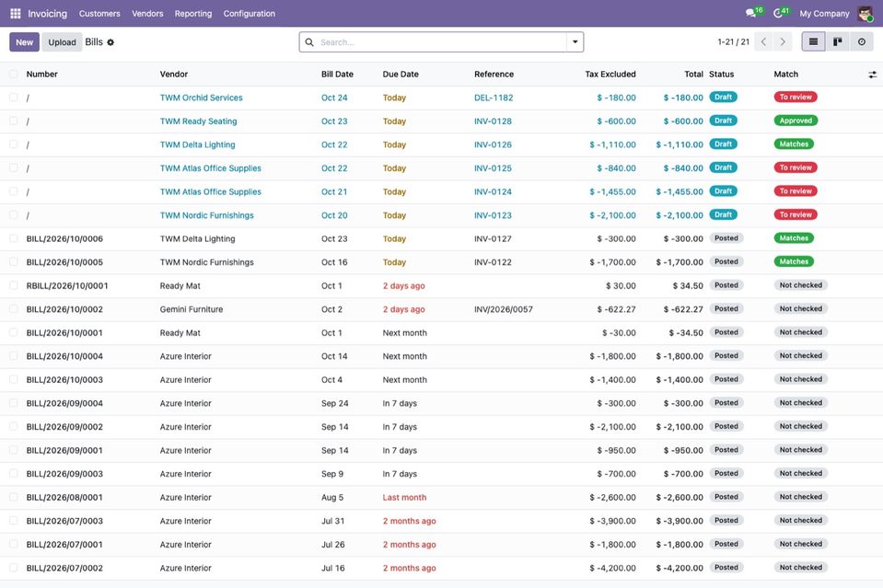This screenshot has height=588, width=883.
Task: Click the 1-21 / 21 pager counter
Action: 733,42
